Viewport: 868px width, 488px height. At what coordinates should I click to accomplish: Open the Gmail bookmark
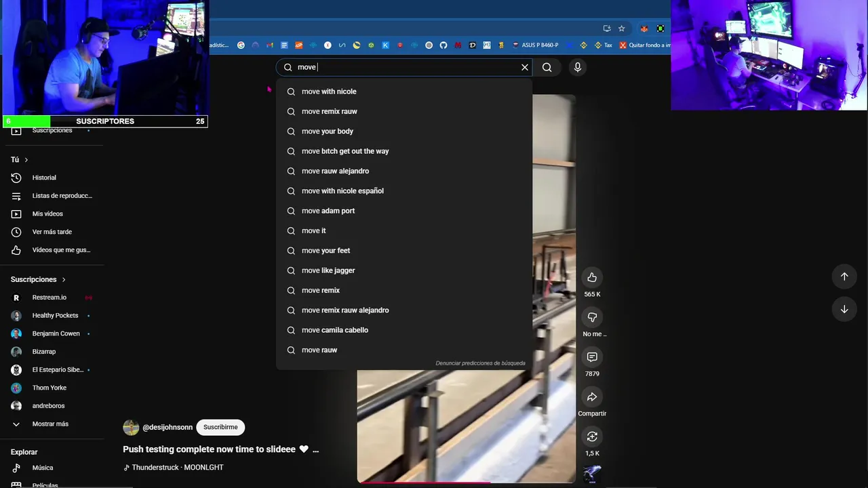(x=270, y=45)
